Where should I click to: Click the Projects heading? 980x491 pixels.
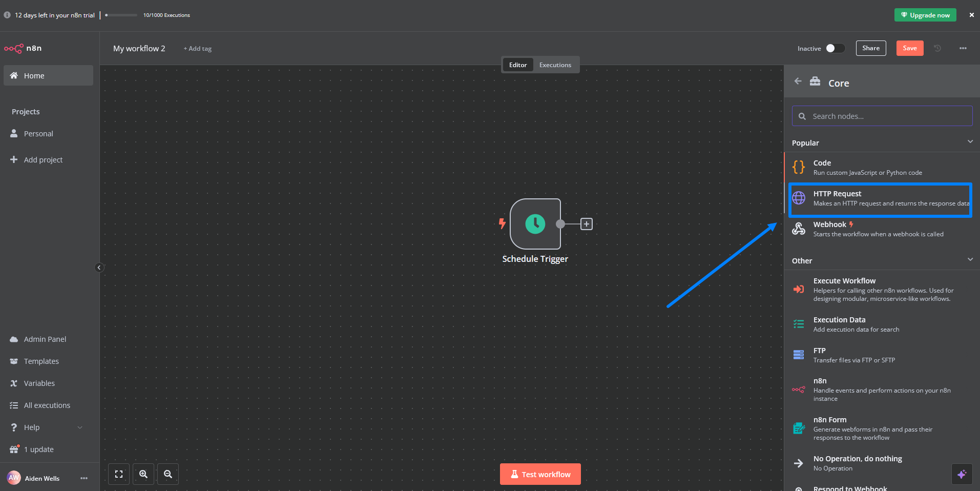(x=26, y=112)
